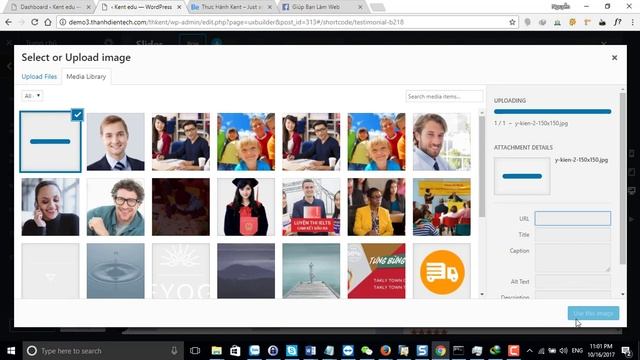The height and width of the screenshot is (360, 640).
Task: Click the upload progress bar
Action: [552, 111]
